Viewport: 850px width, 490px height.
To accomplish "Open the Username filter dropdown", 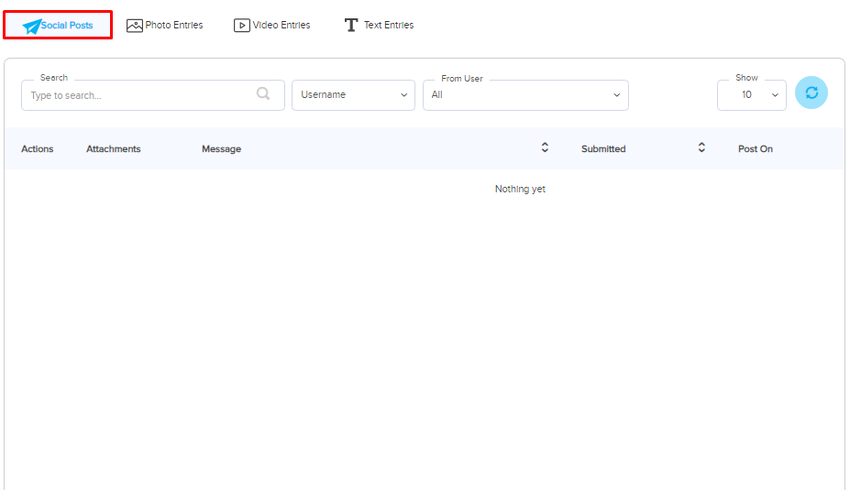I will click(x=353, y=95).
